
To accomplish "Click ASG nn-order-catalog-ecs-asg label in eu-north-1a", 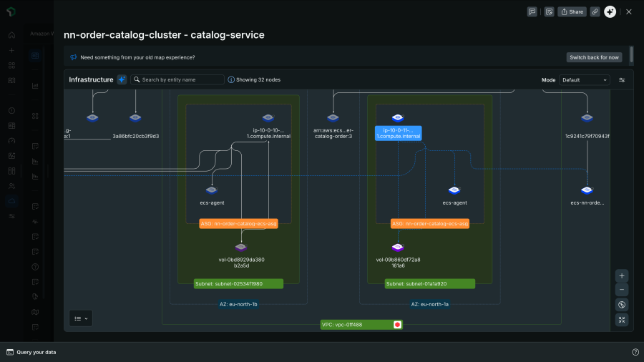I will (430, 224).
